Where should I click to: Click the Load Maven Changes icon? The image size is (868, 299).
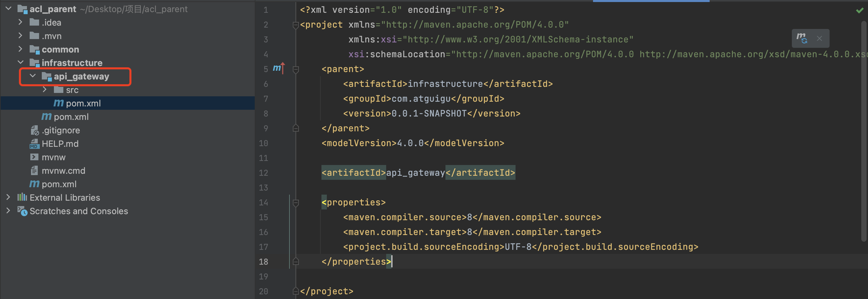(x=802, y=38)
